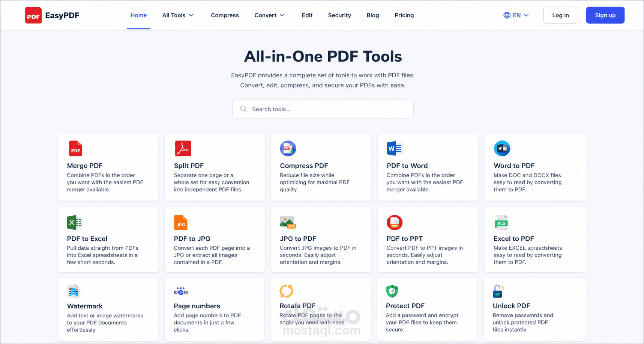Click the 'All-in-One PDF Tools' heading

(323, 56)
